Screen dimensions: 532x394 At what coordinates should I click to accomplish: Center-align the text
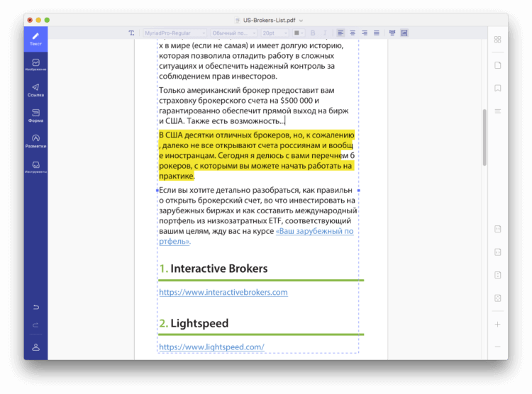353,33
